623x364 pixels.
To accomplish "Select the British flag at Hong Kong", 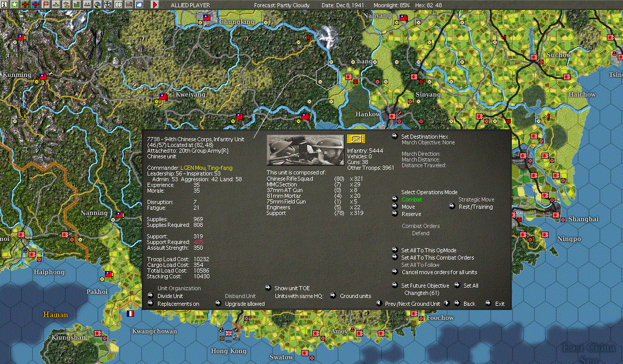I will (229, 333).
